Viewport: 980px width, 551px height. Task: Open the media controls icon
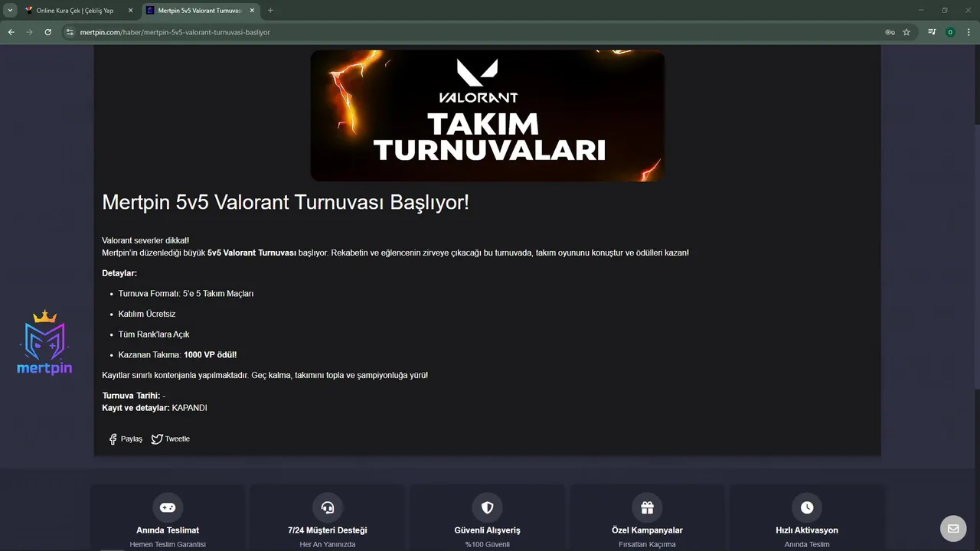coord(932,32)
